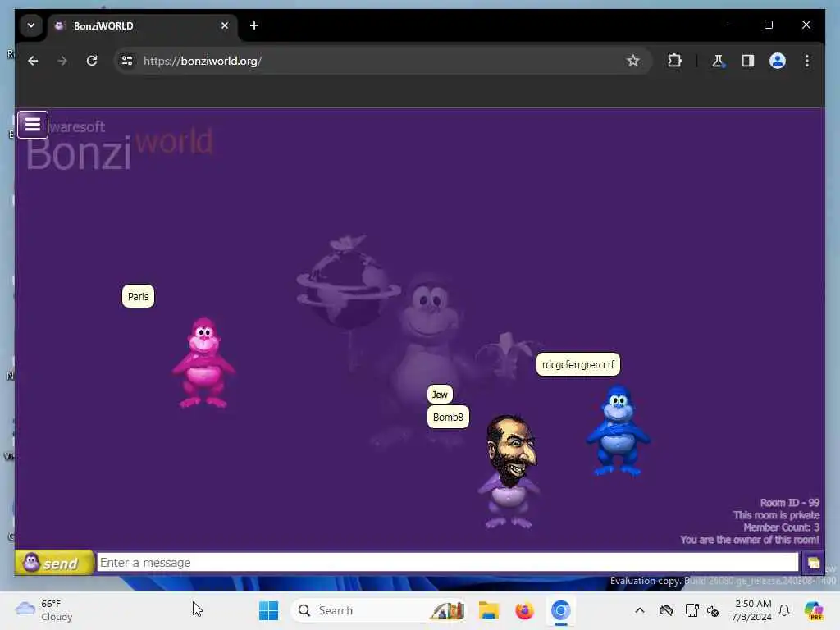
Task: Focus the Enter a message field
Action: pyautogui.click(x=447, y=563)
